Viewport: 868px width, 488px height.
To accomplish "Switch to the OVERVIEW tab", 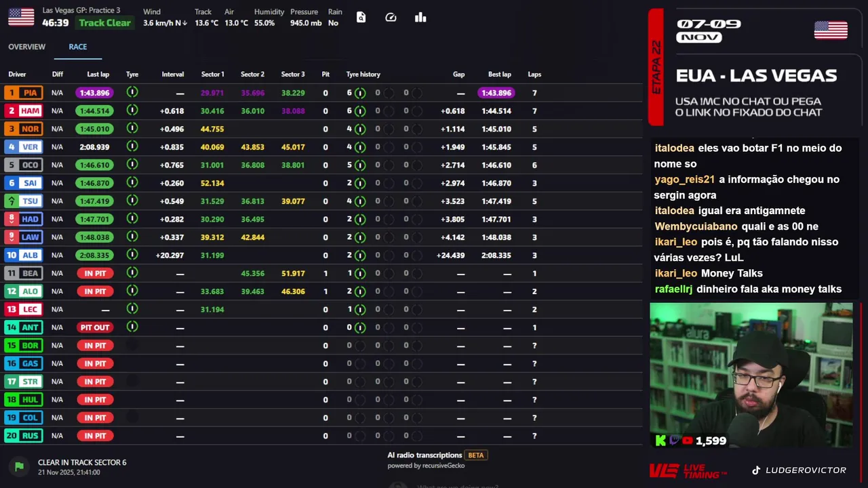I will pos(27,47).
